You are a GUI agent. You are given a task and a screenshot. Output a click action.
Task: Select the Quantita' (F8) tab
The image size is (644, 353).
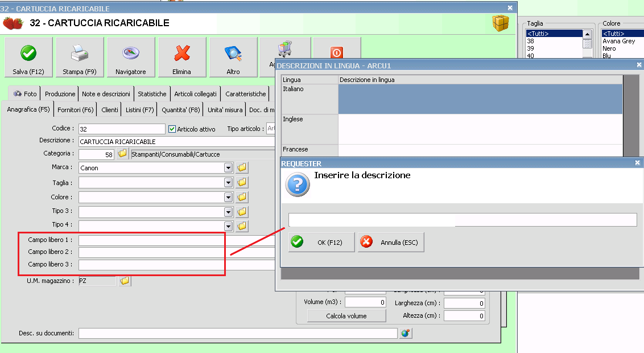pos(181,110)
